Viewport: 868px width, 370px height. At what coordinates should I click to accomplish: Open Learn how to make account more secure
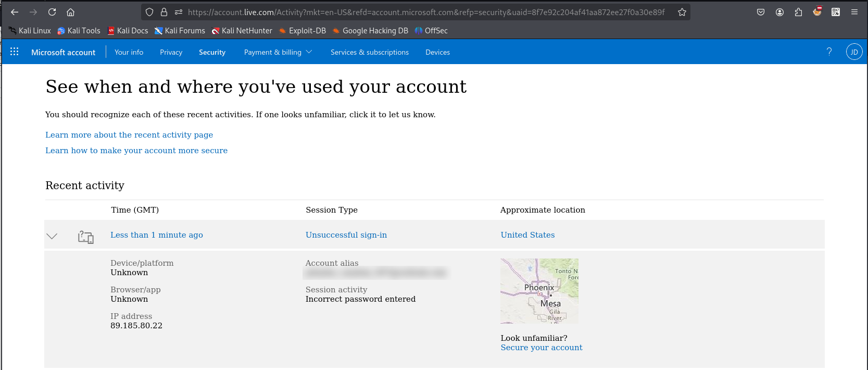[x=136, y=151]
